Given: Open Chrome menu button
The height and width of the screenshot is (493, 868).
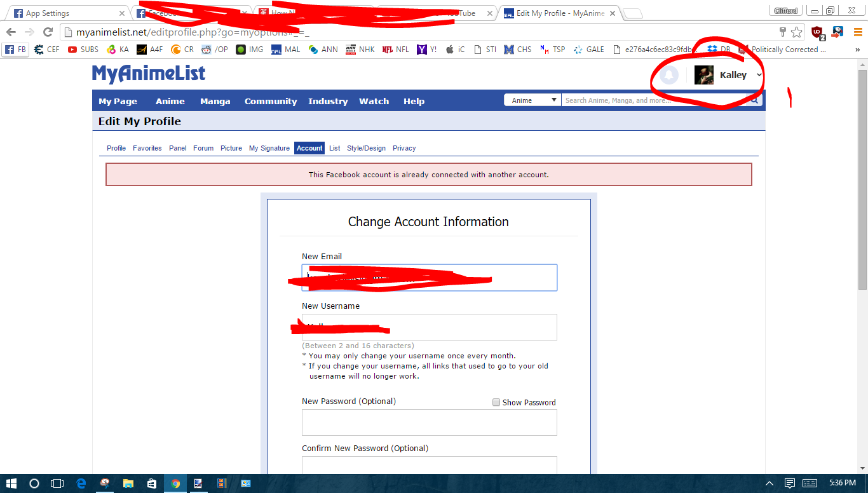Looking at the screenshot, I should (x=858, y=32).
